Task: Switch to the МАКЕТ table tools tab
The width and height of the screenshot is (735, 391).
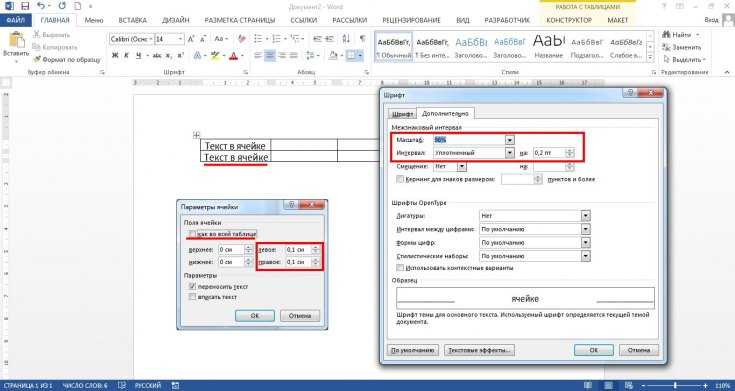Action: pyautogui.click(x=617, y=20)
